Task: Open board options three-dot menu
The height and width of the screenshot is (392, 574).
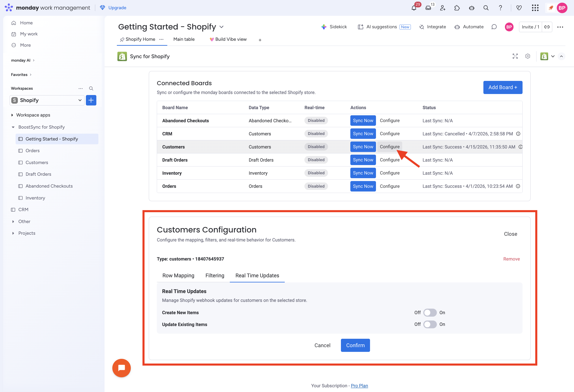Action: pyautogui.click(x=560, y=27)
